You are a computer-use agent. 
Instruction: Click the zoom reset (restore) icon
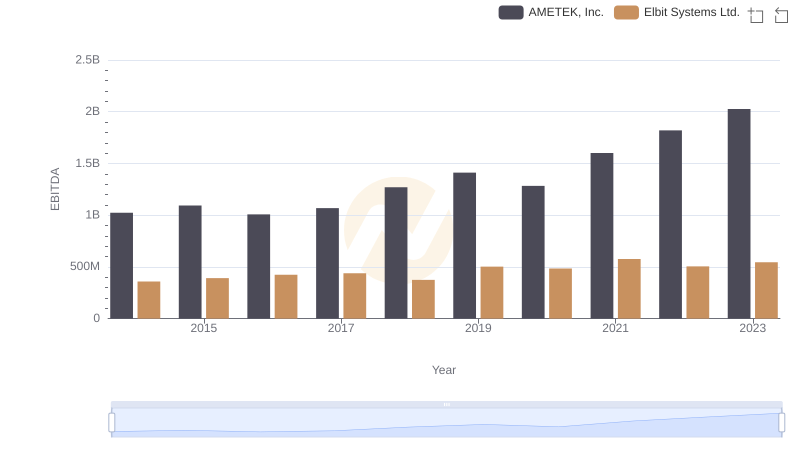pos(781,15)
